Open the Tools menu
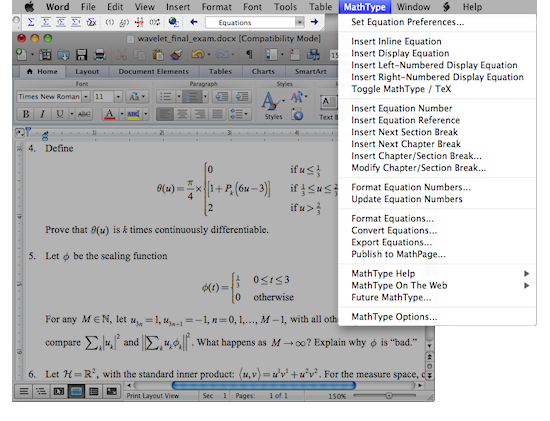The height and width of the screenshot is (421, 550). tap(285, 7)
